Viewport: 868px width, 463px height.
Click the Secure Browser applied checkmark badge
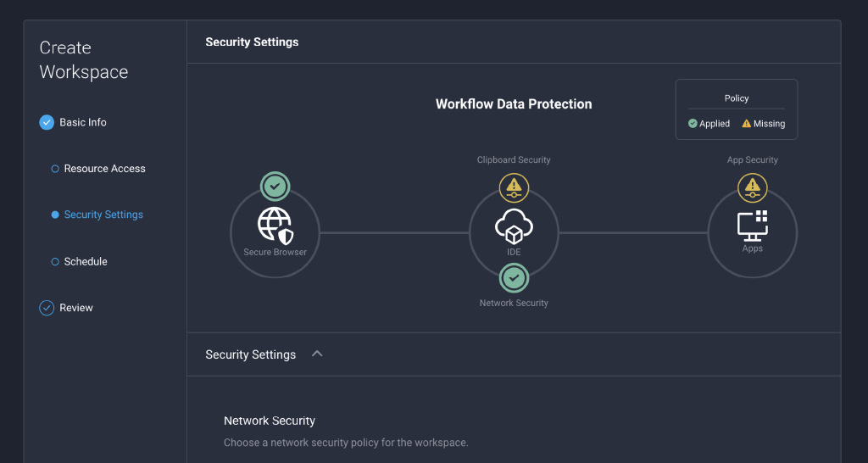point(275,187)
